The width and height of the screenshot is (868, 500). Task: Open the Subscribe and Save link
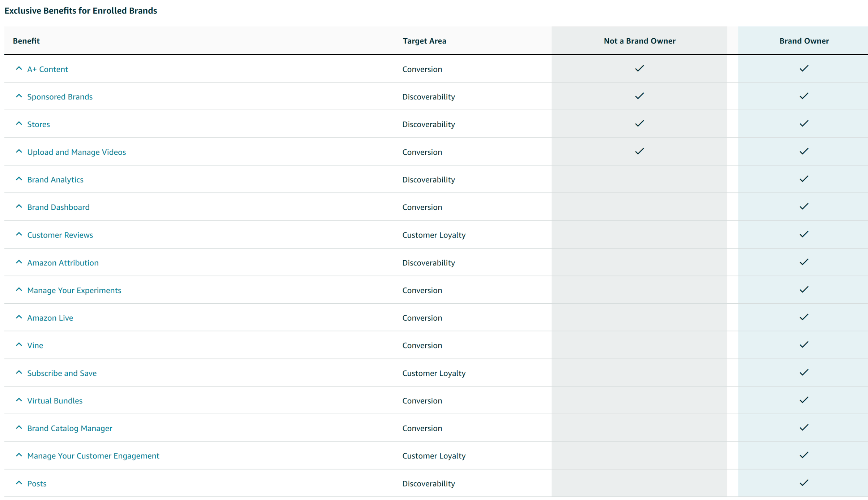click(x=62, y=373)
